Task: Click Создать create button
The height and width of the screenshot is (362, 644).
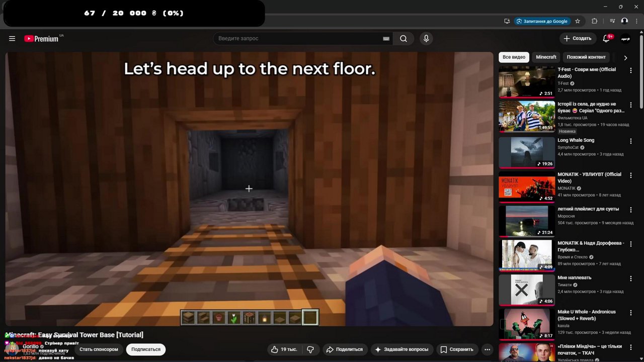Action: (578, 39)
